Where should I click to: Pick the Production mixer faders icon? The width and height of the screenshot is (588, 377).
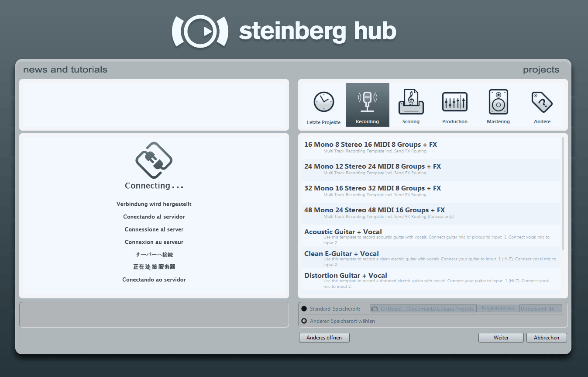(x=454, y=102)
